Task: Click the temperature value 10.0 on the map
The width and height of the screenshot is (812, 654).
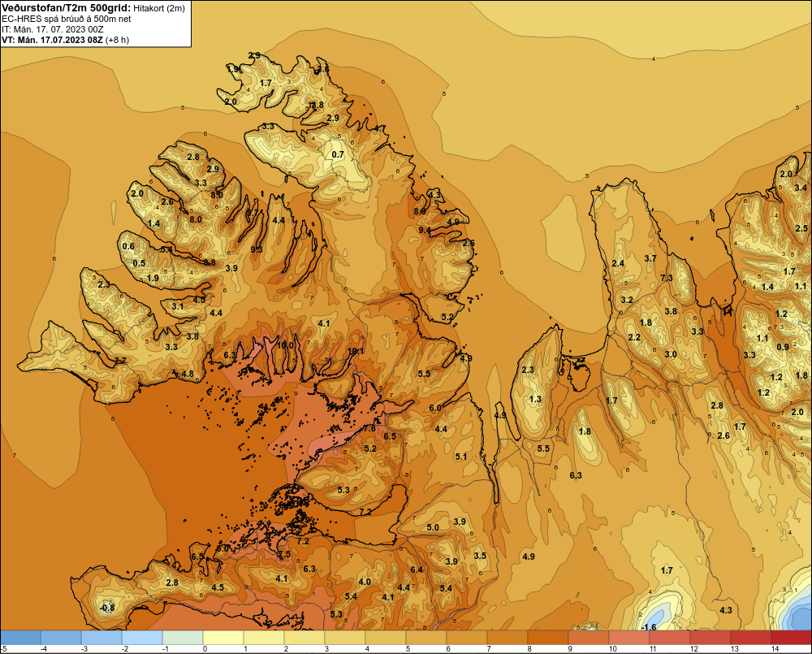Action: click(285, 345)
